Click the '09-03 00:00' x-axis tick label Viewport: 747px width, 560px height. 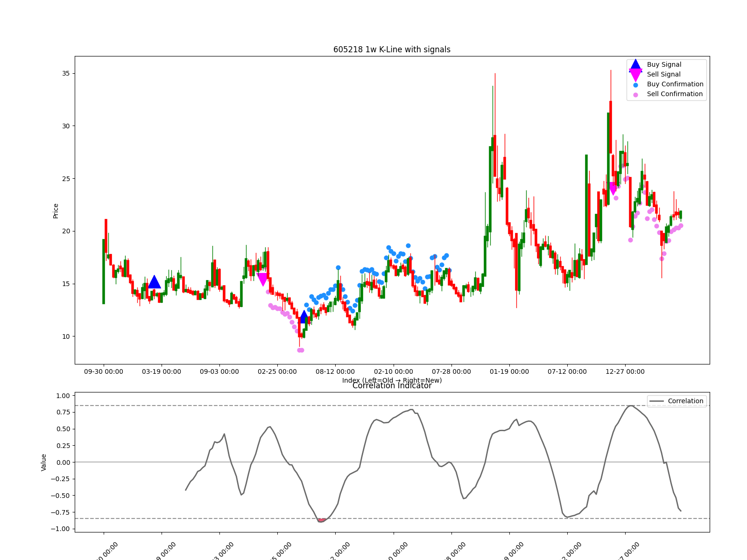(x=219, y=371)
